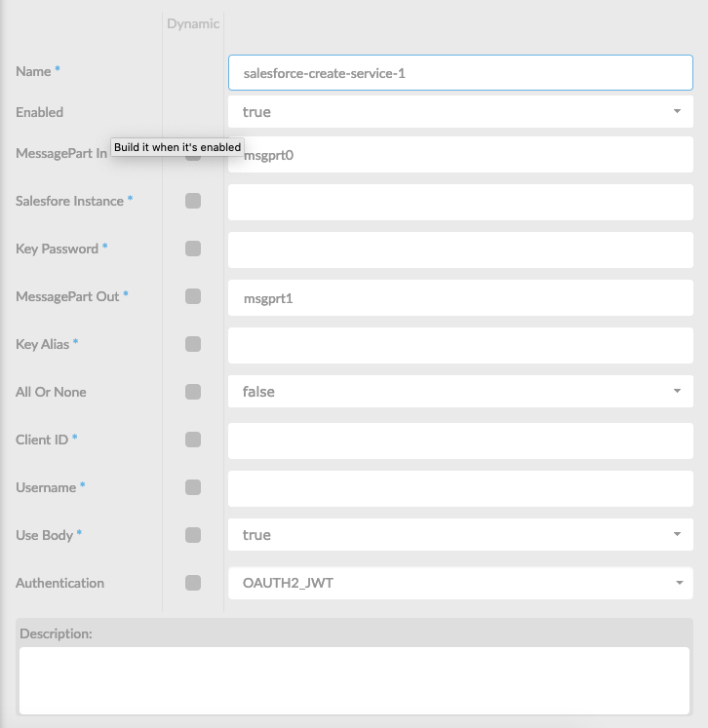Click the Name field label

(x=33, y=71)
